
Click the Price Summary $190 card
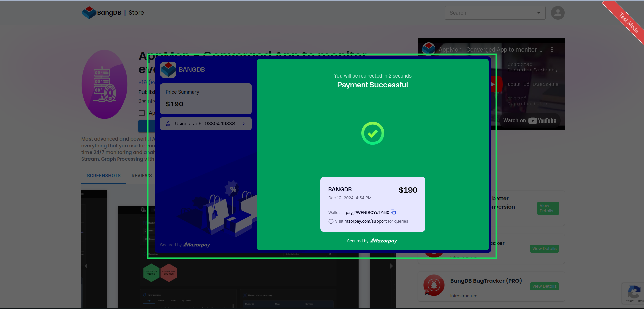click(206, 99)
